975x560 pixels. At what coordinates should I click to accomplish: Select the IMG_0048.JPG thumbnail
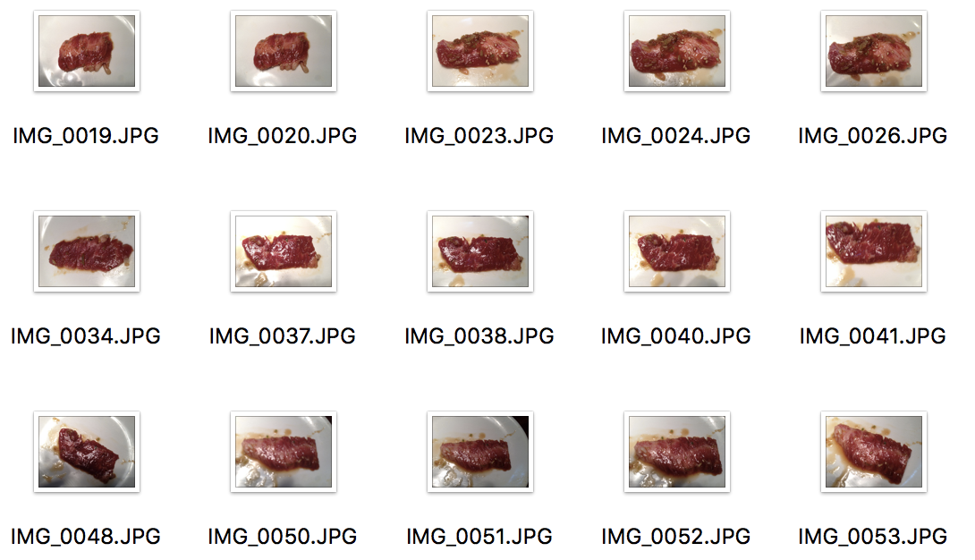87,452
